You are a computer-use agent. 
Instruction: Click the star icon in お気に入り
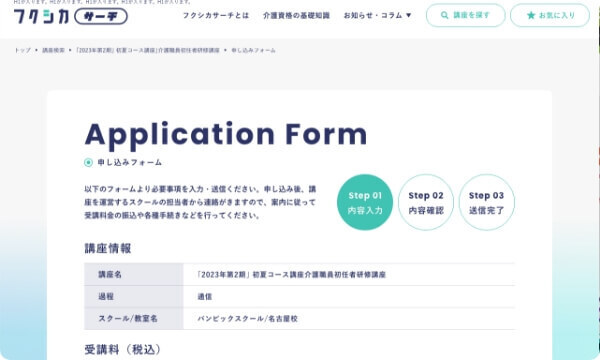[x=531, y=15]
